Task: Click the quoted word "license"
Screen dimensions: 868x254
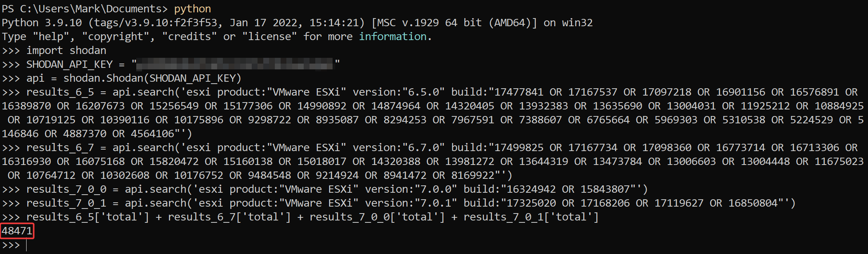Action: (269, 37)
